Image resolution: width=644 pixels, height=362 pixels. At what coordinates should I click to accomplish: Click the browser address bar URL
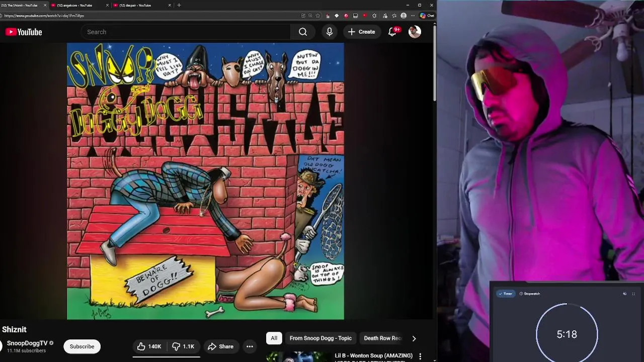point(44,16)
